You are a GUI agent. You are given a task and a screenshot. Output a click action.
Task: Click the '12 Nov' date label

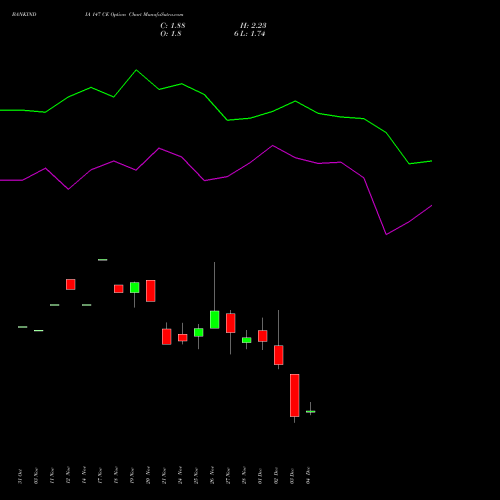[68, 476]
